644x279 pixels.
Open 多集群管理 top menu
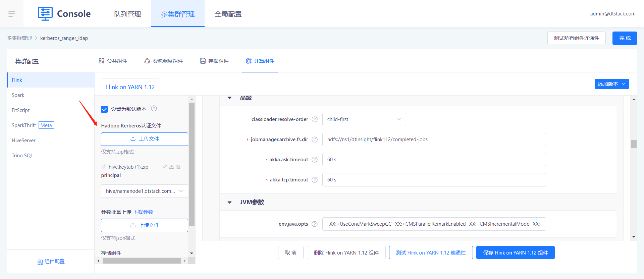click(178, 14)
